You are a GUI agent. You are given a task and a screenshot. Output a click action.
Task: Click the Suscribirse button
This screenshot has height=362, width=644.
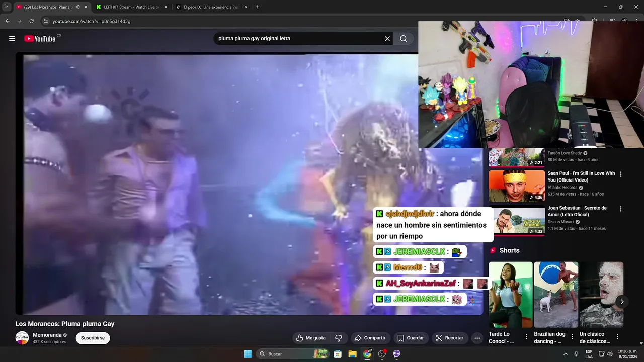[93, 338]
